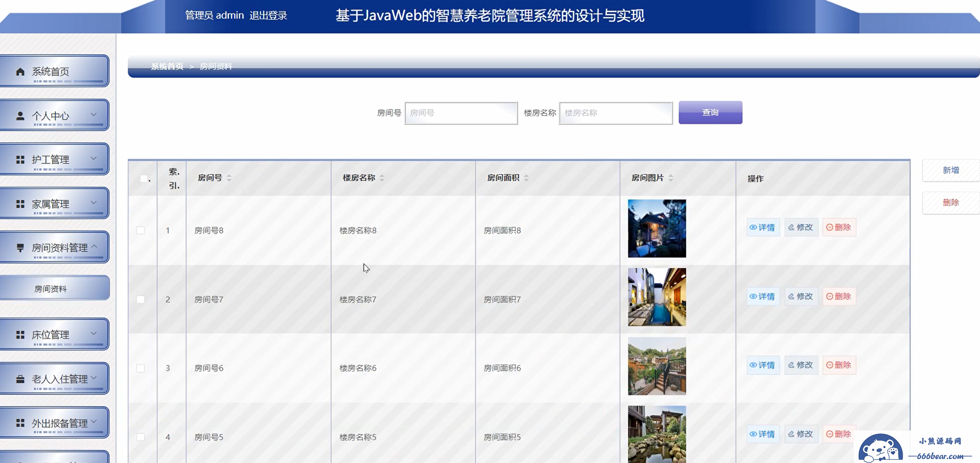Go to 系统首页 breadcrumb link
This screenshot has height=463, width=980.
[x=167, y=67]
